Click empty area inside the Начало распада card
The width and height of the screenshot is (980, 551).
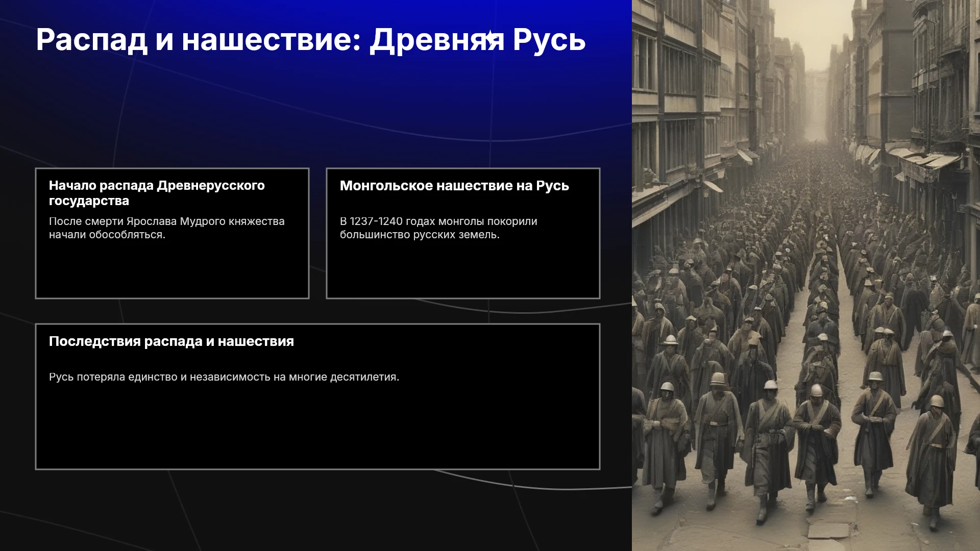click(172, 270)
